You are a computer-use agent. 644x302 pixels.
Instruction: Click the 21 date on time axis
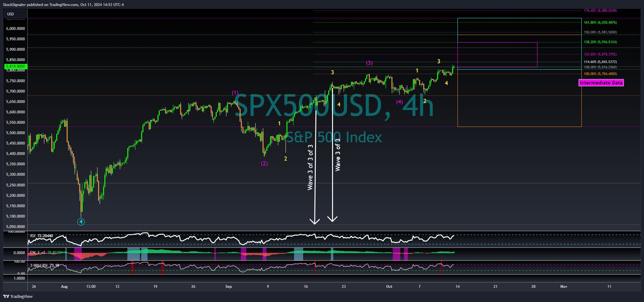coord(495,287)
